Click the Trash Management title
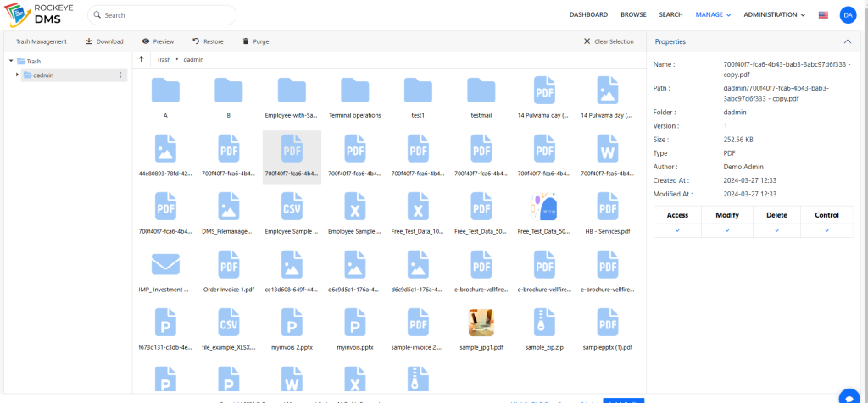The height and width of the screenshot is (403, 868). (x=42, y=41)
